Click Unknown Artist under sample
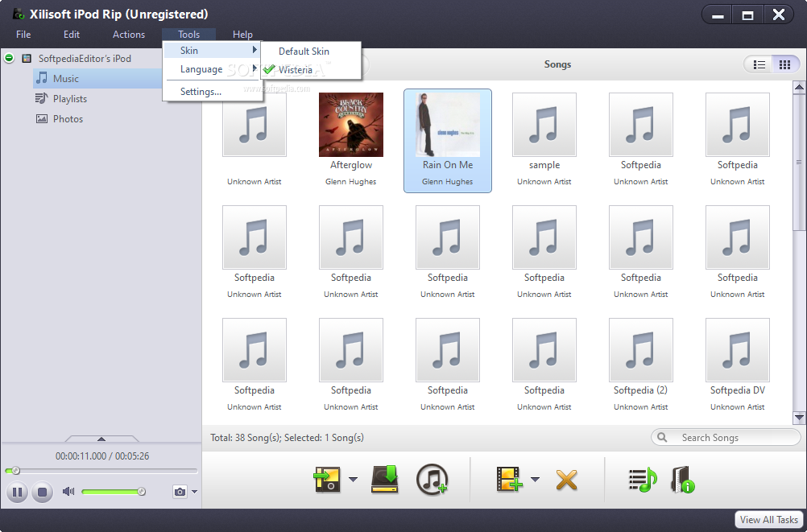Screen dimensions: 807x532 point(544,182)
